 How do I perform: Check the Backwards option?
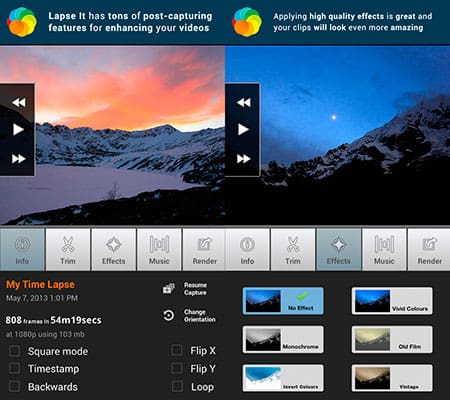pyautogui.click(x=14, y=386)
